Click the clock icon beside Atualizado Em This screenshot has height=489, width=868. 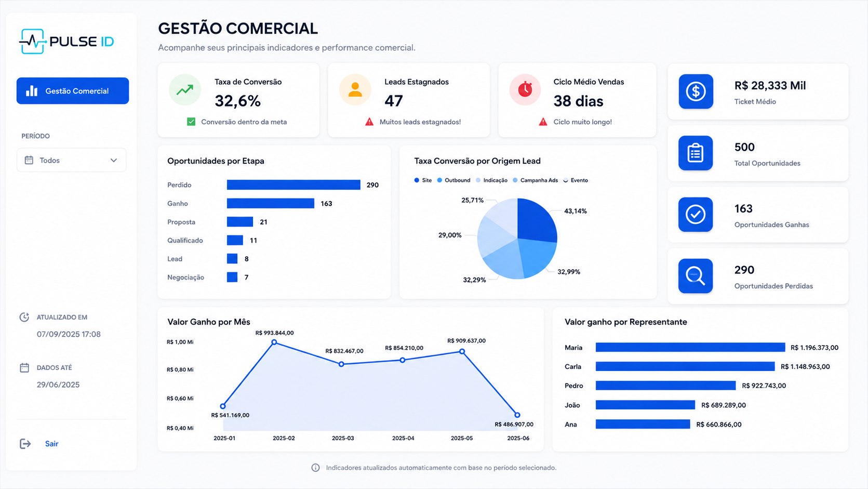coord(24,317)
